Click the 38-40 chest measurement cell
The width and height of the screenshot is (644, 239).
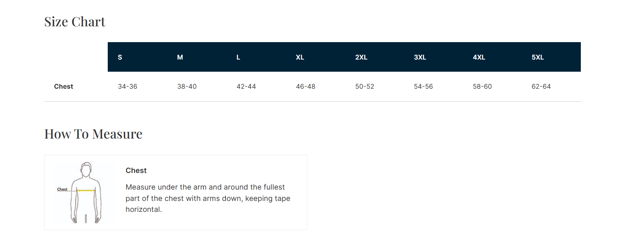click(x=187, y=87)
